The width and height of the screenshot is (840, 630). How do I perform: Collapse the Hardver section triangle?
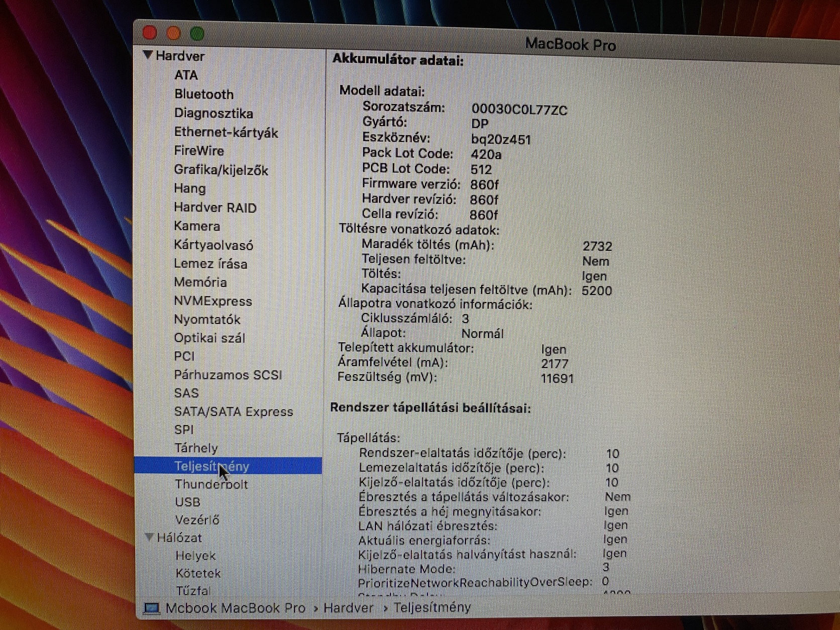pyautogui.click(x=148, y=55)
